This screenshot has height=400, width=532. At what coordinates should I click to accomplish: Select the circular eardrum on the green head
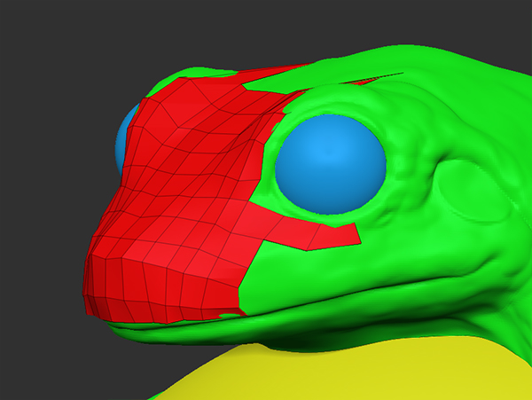[x=474, y=195]
